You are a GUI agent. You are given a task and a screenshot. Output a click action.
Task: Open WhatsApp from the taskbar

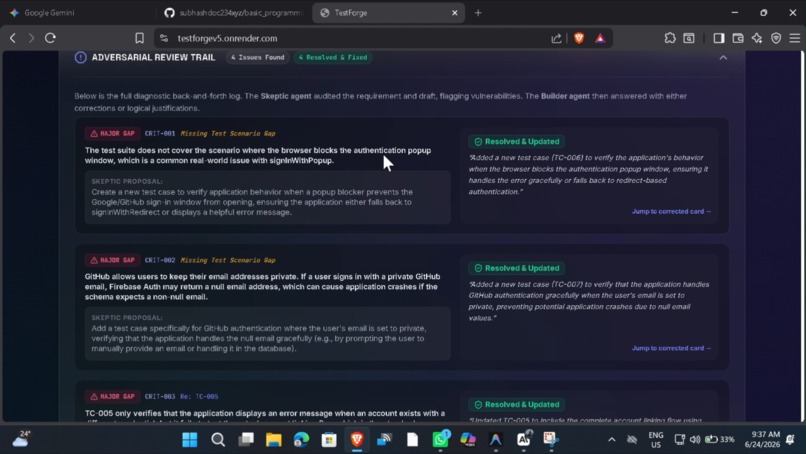[x=441, y=440]
